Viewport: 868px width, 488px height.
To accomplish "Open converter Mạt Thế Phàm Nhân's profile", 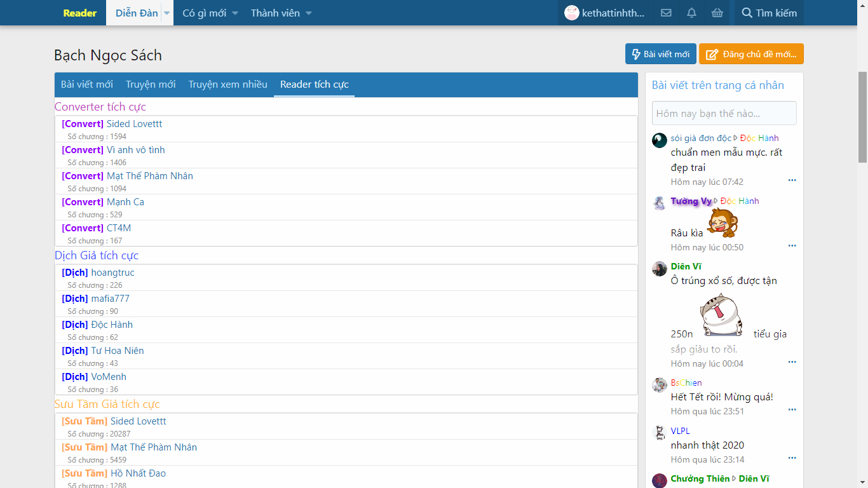I will tap(149, 176).
